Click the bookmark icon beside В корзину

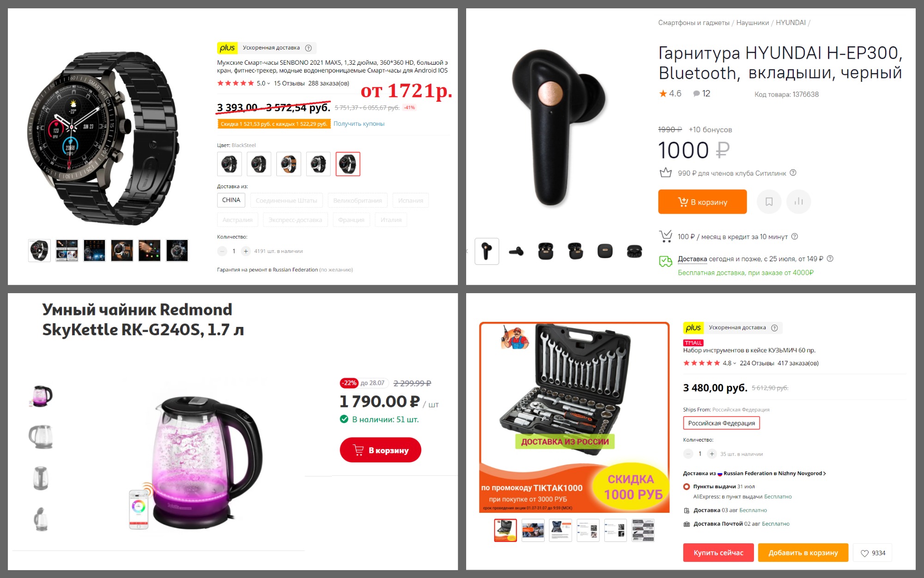tap(769, 202)
